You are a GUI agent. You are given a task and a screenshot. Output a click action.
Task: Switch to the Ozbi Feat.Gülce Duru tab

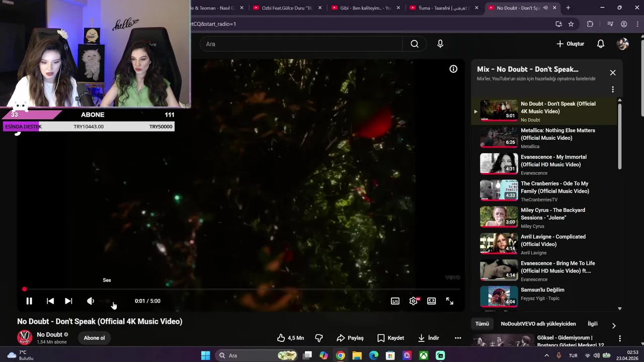[x=287, y=8]
